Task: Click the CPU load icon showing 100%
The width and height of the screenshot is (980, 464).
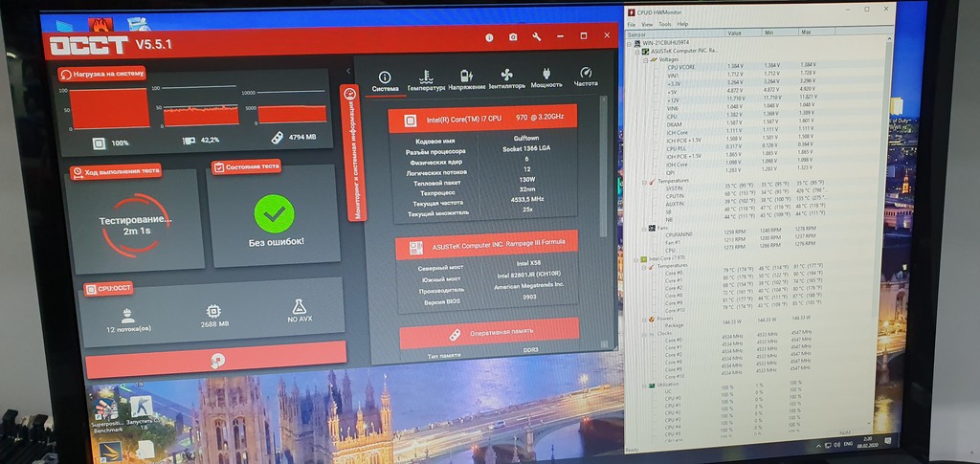Action: point(99,144)
